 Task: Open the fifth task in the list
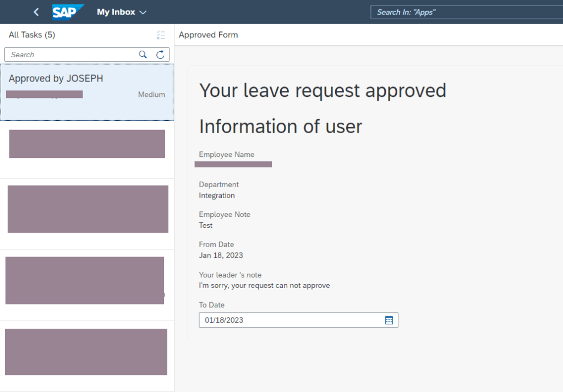(x=87, y=352)
